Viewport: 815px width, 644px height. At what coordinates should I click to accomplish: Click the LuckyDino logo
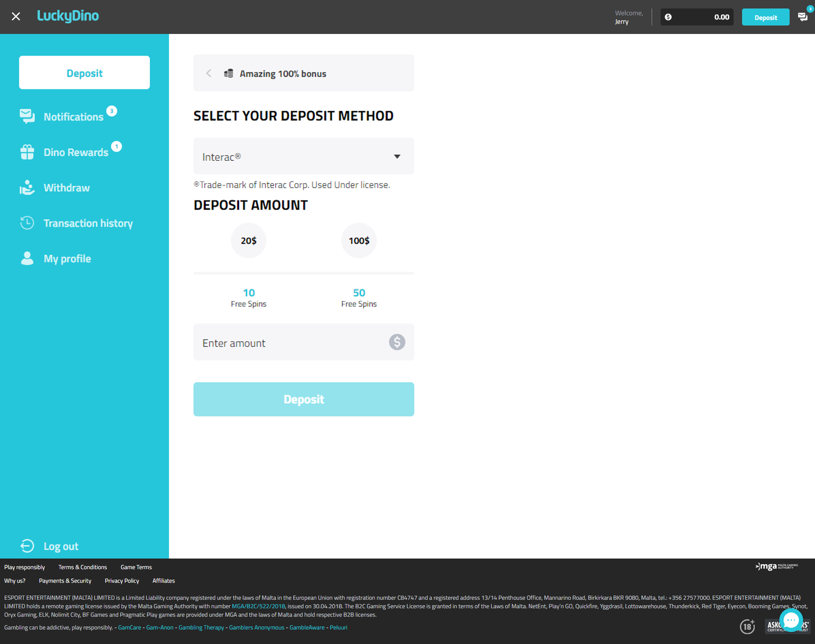pyautogui.click(x=68, y=16)
